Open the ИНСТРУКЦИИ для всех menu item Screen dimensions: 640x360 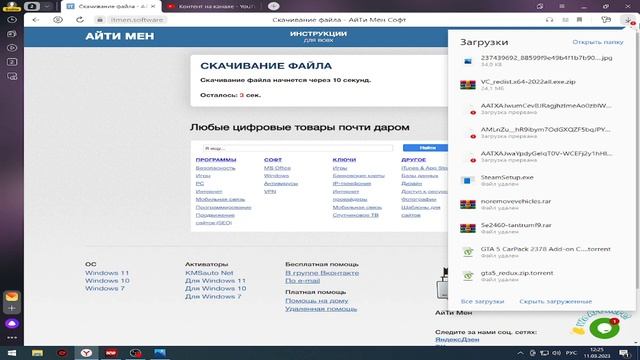(x=318, y=36)
